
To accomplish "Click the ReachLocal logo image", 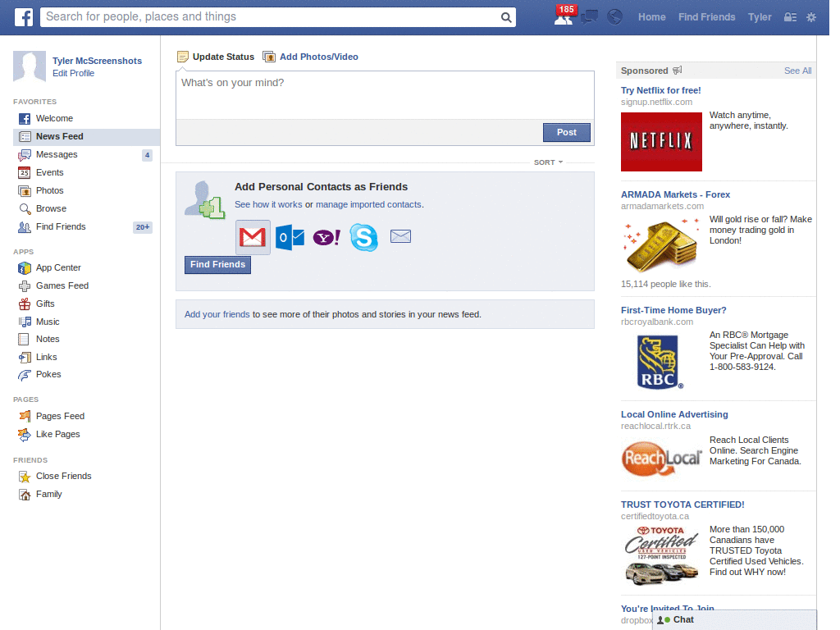I will coord(662,459).
